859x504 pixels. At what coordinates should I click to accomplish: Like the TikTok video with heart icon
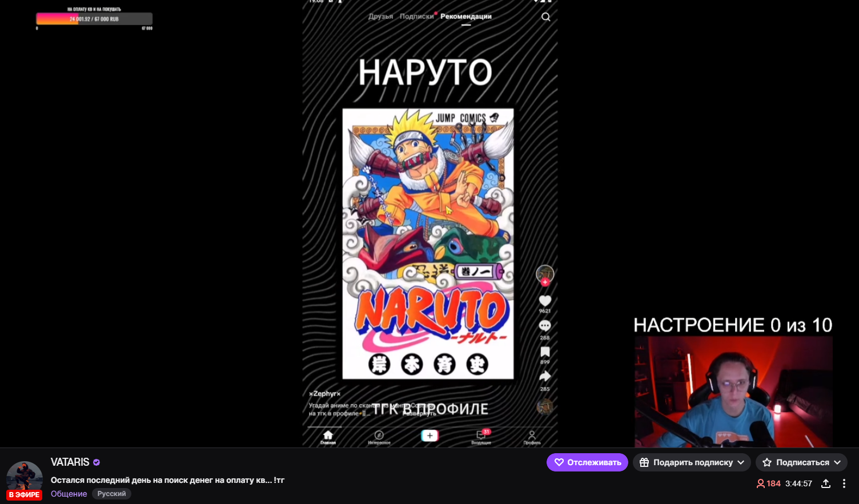(x=545, y=301)
